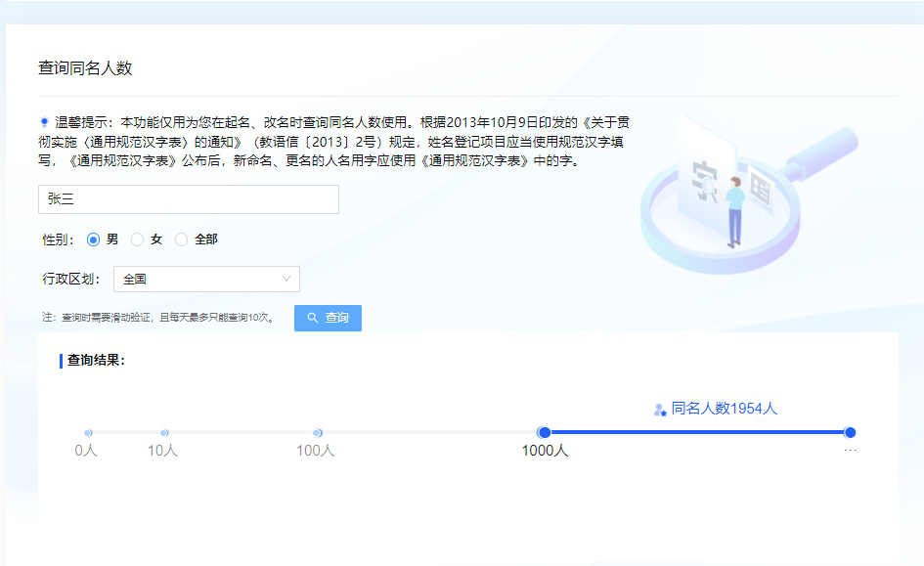Click the 同名人数1954人 result label
The height and width of the screenshot is (566, 924).
[x=724, y=409]
